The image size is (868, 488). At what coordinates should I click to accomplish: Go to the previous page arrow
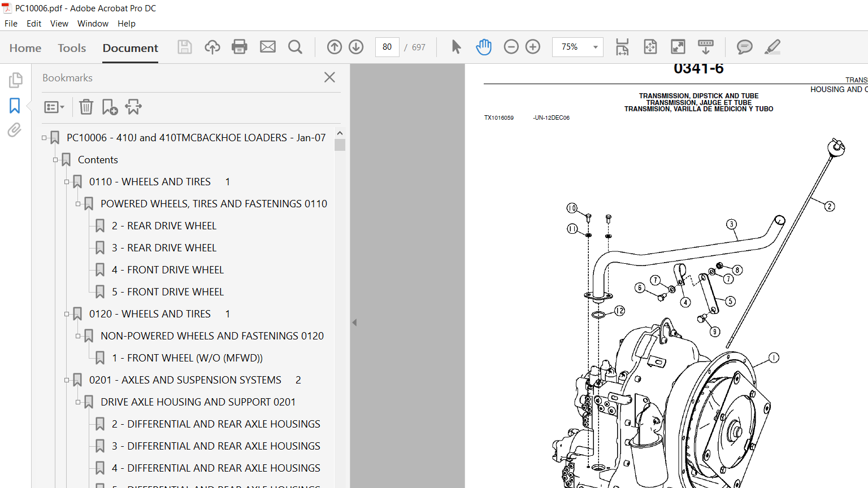point(335,47)
